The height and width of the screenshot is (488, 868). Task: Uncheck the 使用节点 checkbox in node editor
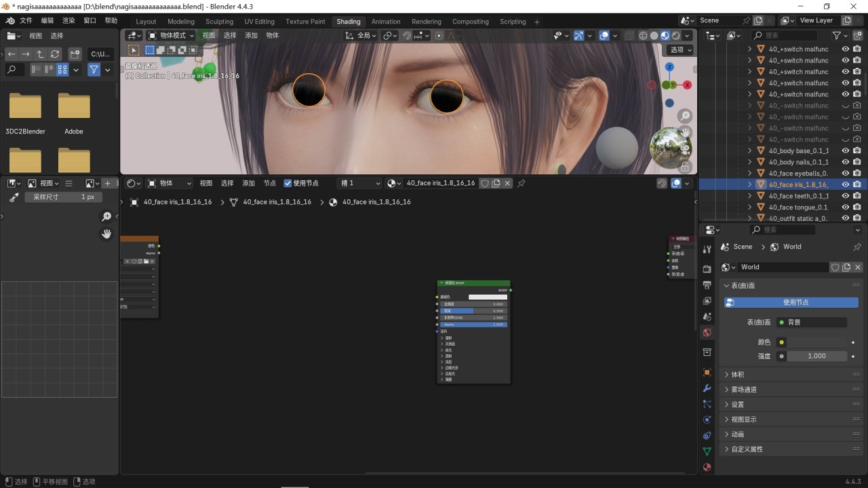tap(288, 183)
